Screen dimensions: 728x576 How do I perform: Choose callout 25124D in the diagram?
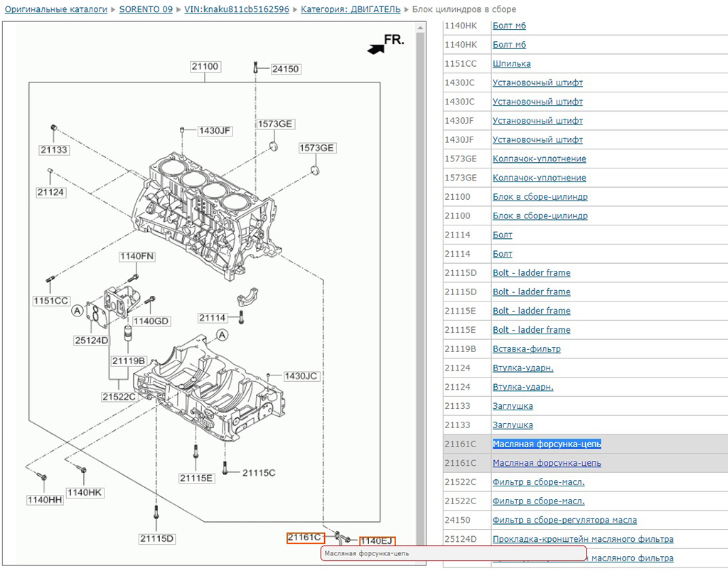click(91, 341)
